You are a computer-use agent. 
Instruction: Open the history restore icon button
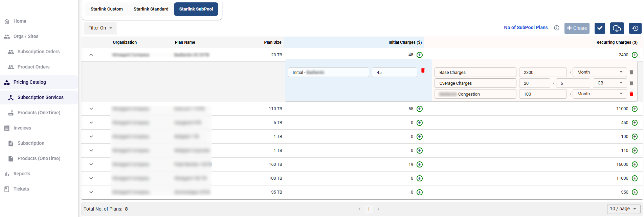[635, 28]
